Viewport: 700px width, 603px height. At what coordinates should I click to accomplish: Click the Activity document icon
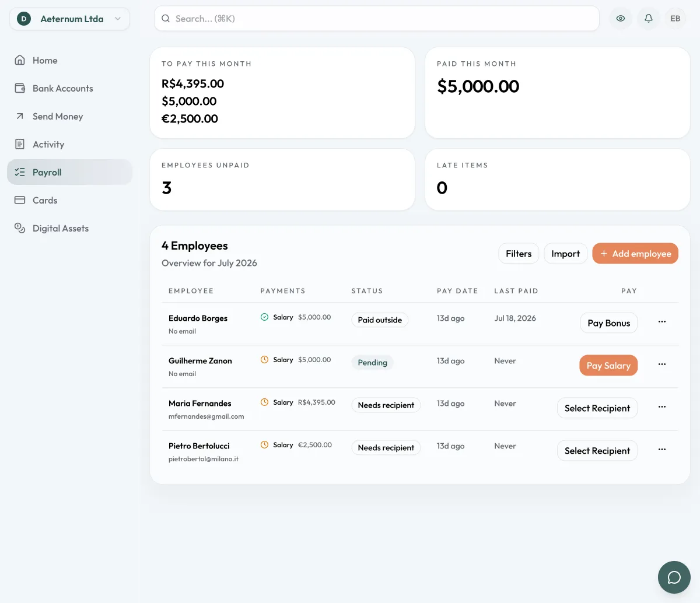pos(20,144)
